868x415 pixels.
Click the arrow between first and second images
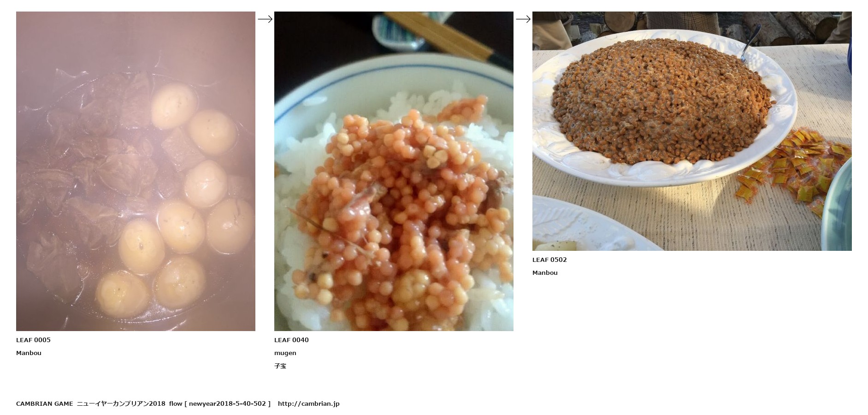tap(265, 19)
